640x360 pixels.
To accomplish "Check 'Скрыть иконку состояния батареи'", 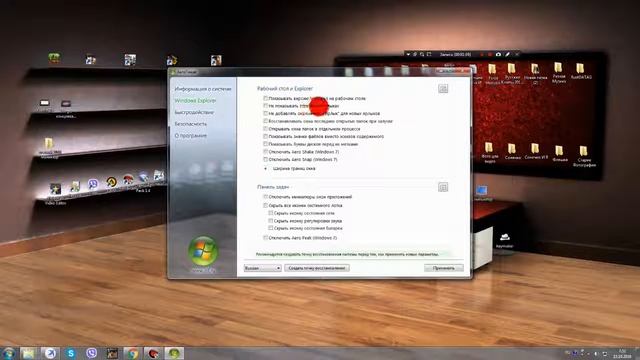I will (271, 228).
